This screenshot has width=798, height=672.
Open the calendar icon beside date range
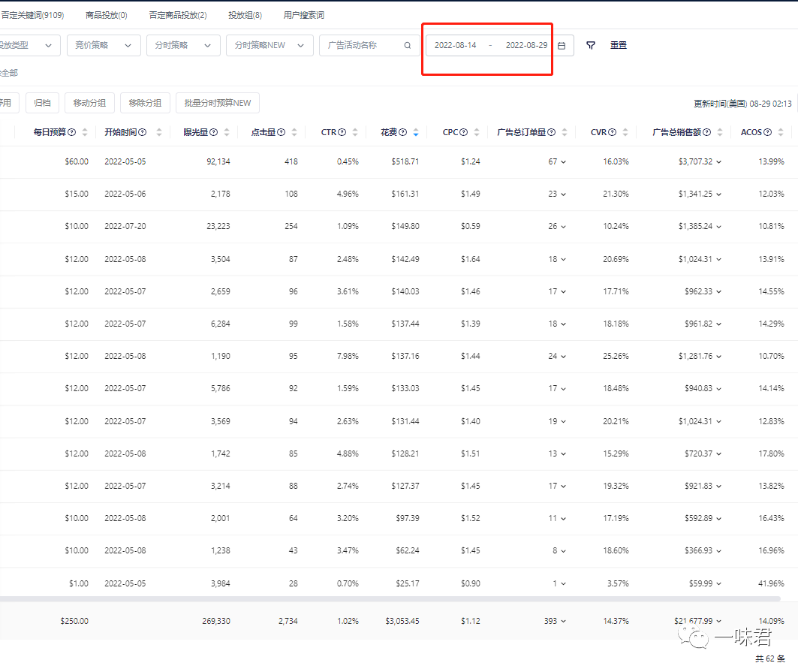pyautogui.click(x=562, y=46)
